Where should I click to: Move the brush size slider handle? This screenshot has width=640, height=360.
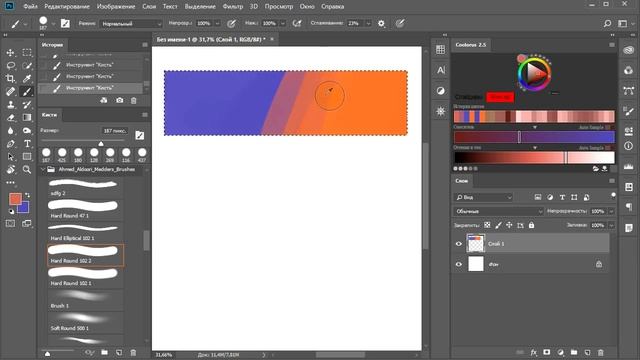click(101, 143)
